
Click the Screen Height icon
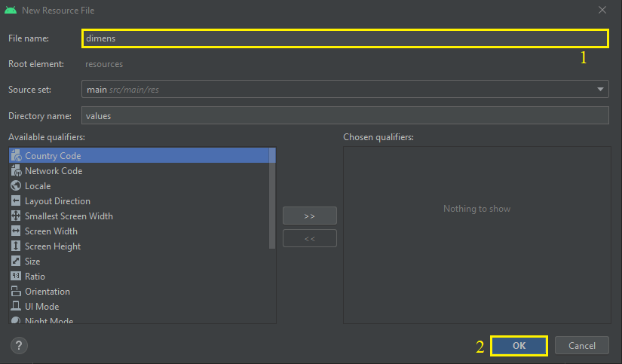coord(16,246)
